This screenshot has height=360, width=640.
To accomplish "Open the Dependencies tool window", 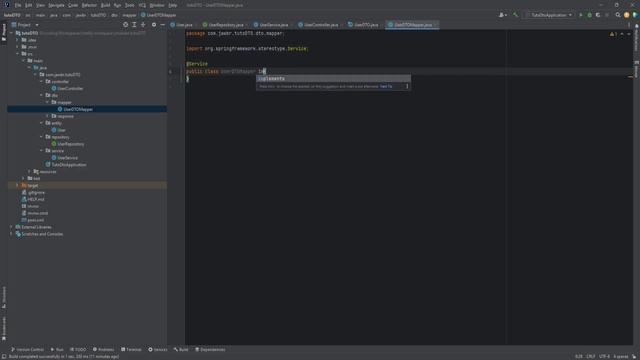I will 210,350.
